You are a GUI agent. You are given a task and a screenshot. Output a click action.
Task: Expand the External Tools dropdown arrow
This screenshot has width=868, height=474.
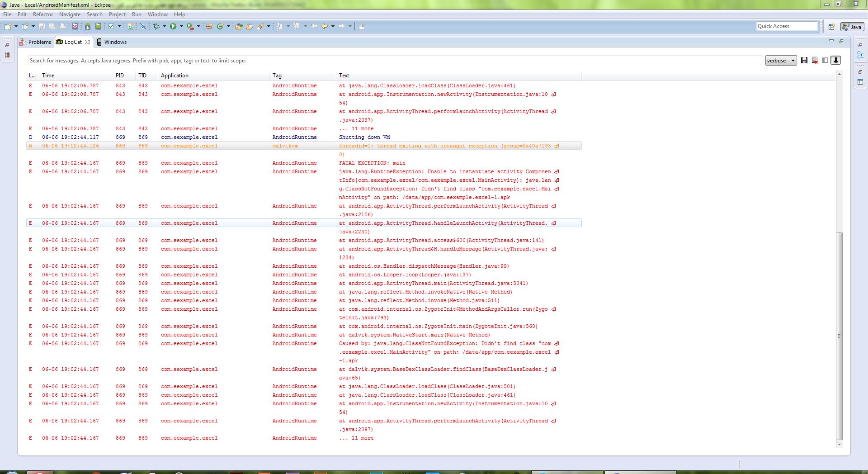click(x=198, y=26)
